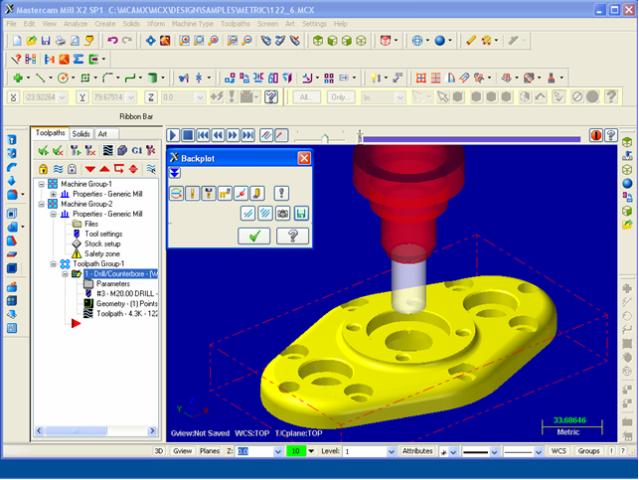This screenshot has height=480, width=639.
Task: Click the yellow ruler analyze icon
Action: pos(471,40)
